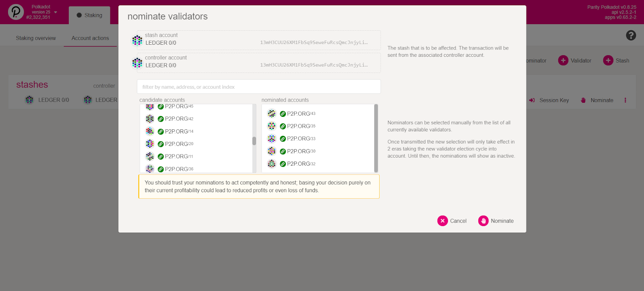Viewport: 644px width, 291px height.
Task: Open the stash row more options menu
Action: tap(625, 100)
